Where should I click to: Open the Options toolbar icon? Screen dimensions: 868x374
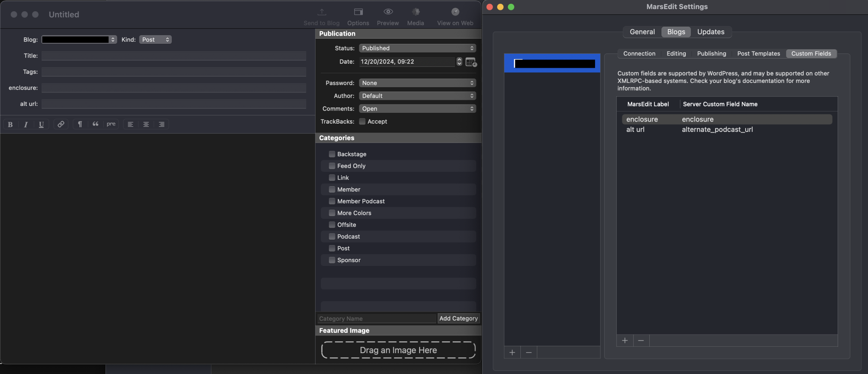(358, 12)
